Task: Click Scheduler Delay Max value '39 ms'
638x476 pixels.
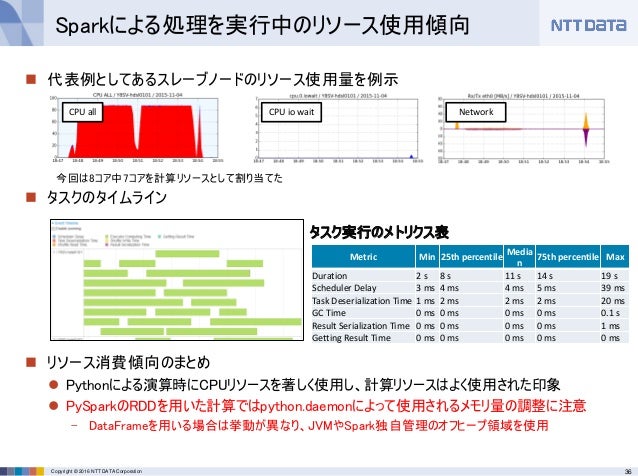Action: 613,288
